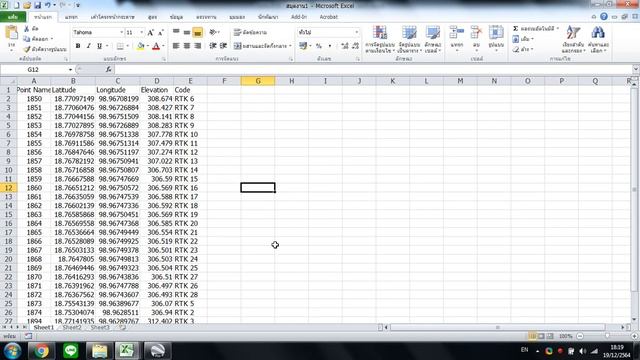The height and width of the screenshot is (360, 640).
Task: Click the zoom slider in status bar
Action: pos(607,336)
